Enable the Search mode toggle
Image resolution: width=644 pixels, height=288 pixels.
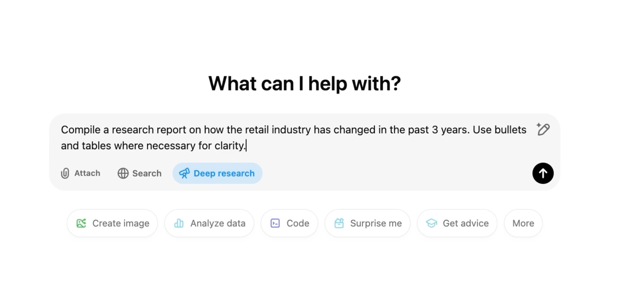pos(139,173)
